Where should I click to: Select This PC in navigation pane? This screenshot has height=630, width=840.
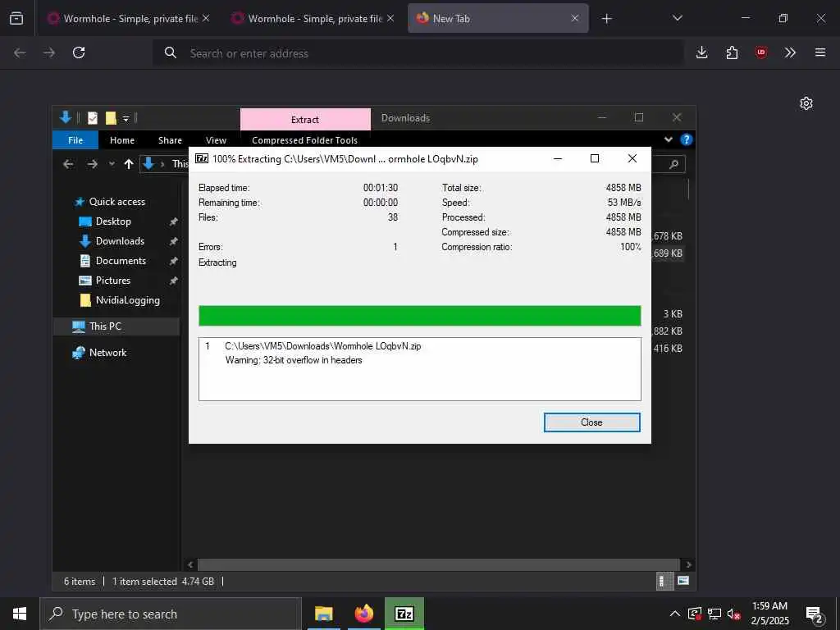click(x=116, y=326)
